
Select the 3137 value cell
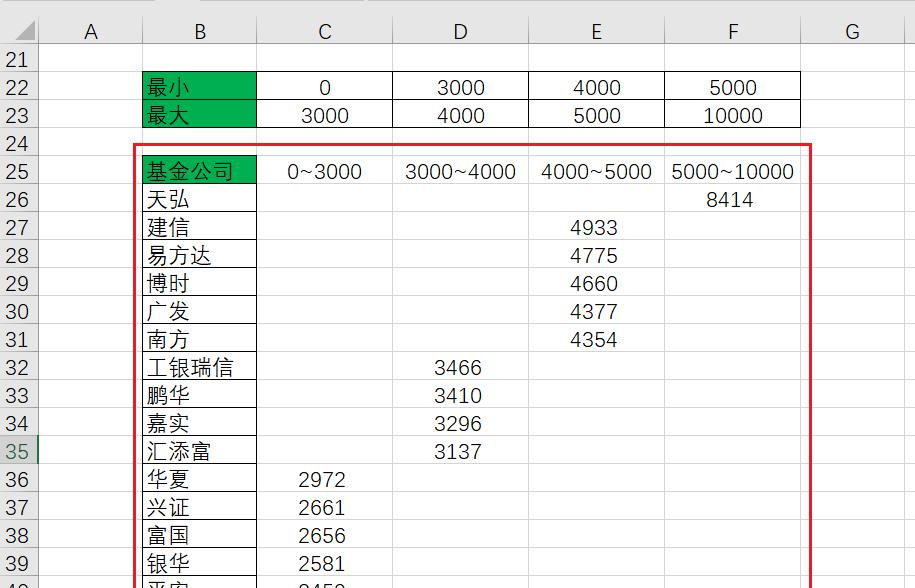[x=460, y=450]
